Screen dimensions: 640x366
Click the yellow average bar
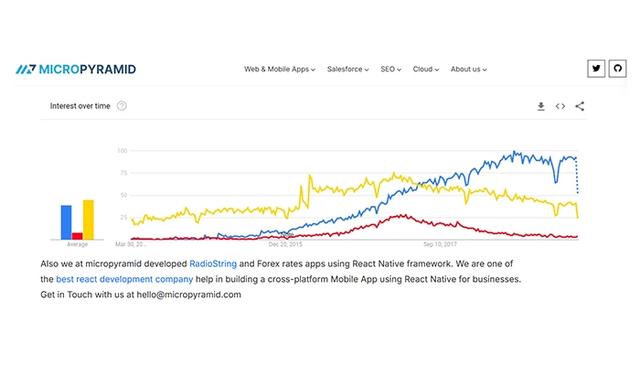pyautogui.click(x=89, y=220)
